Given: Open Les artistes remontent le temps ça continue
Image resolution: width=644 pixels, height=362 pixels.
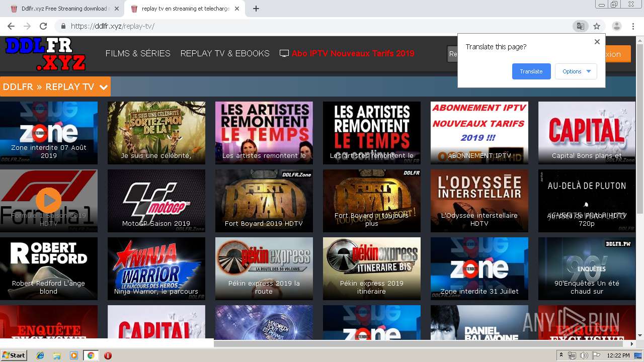Looking at the screenshot, I should point(372,133).
